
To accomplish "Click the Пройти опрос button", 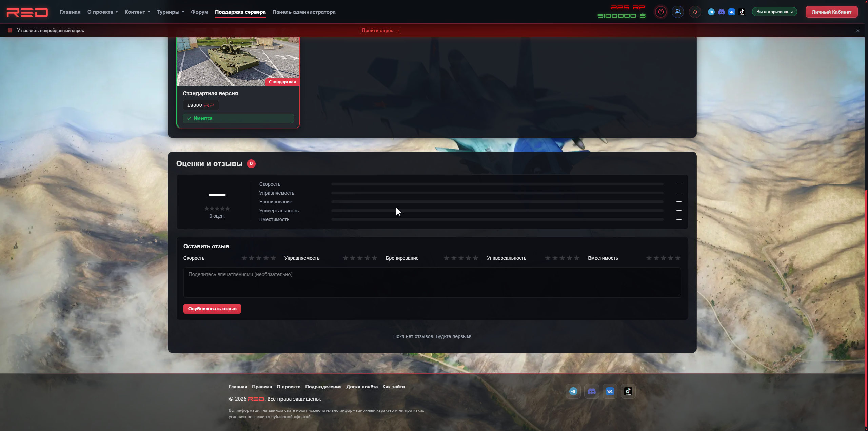I will (x=380, y=31).
